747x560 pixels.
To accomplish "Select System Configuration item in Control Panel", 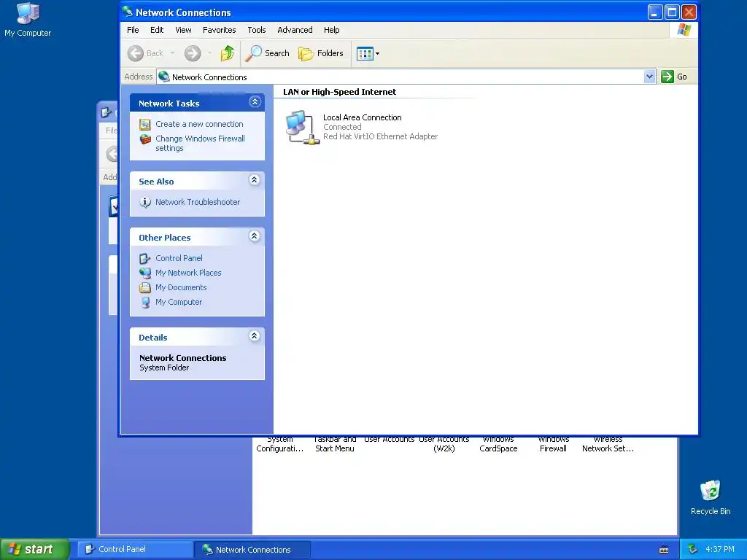I will [x=280, y=444].
